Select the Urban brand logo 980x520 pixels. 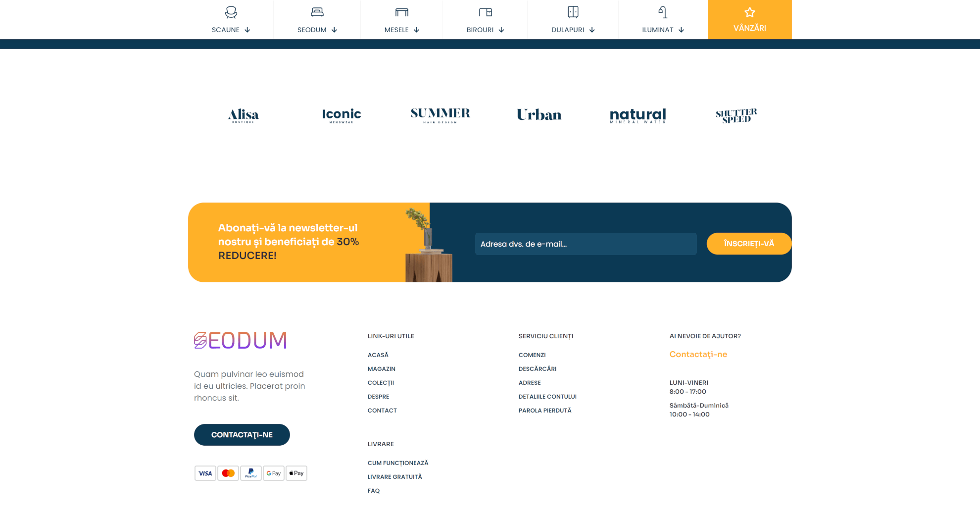(539, 115)
